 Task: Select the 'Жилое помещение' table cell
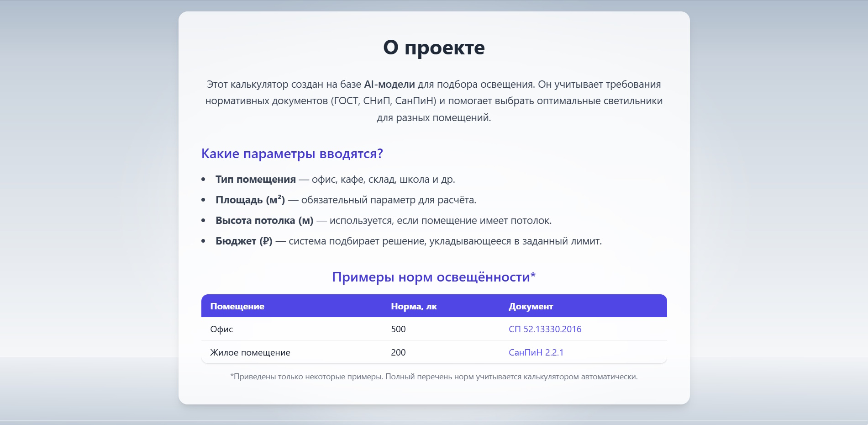(x=250, y=352)
